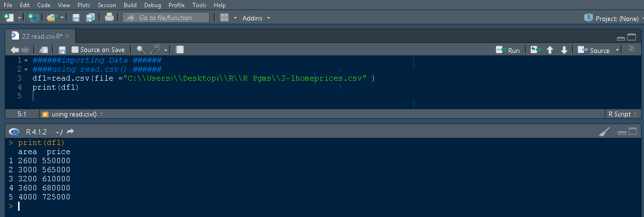Image resolution: width=644 pixels, height=217 pixels.
Task: Open the View menu
Action: pos(64,5)
